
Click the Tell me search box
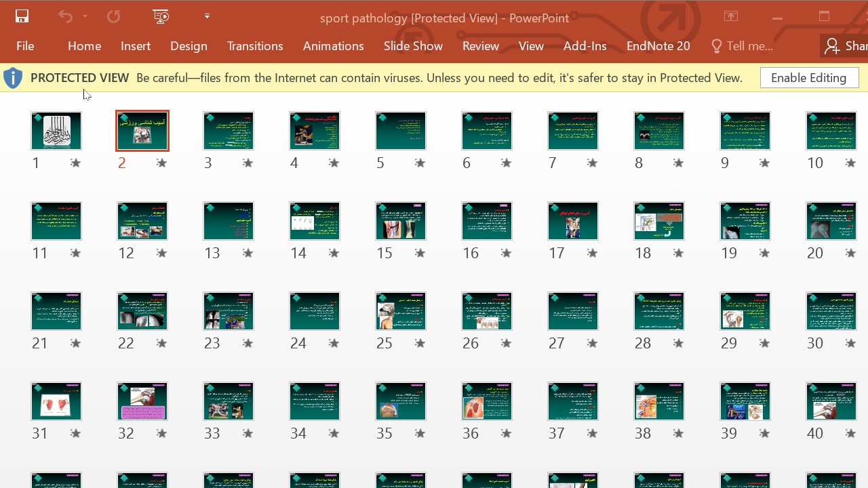[742, 46]
